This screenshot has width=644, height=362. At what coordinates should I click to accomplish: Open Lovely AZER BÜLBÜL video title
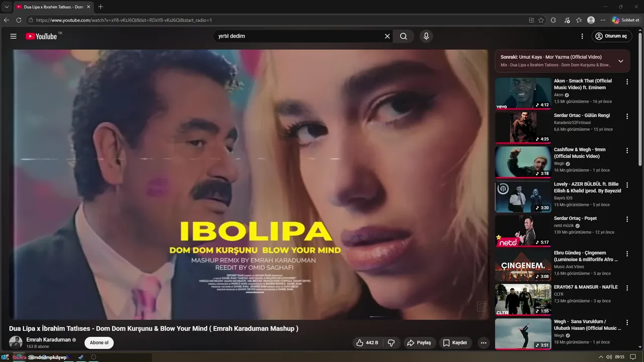click(x=587, y=188)
